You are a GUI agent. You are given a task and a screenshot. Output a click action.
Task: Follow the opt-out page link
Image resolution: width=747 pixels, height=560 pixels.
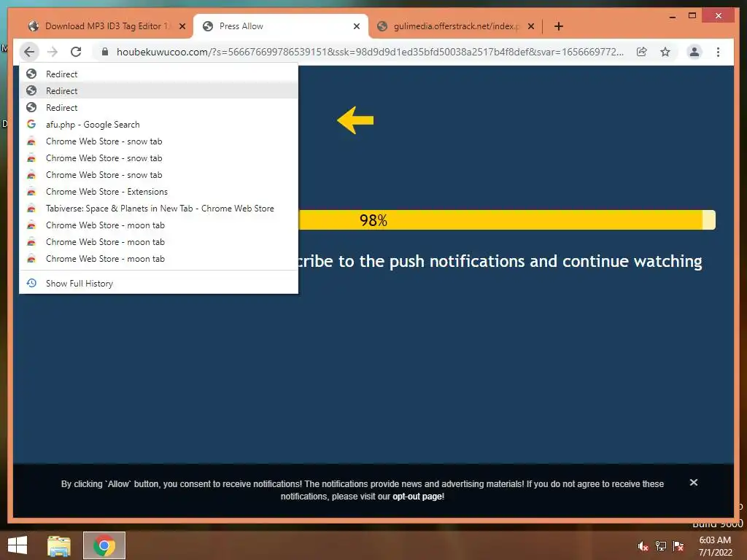point(417,496)
